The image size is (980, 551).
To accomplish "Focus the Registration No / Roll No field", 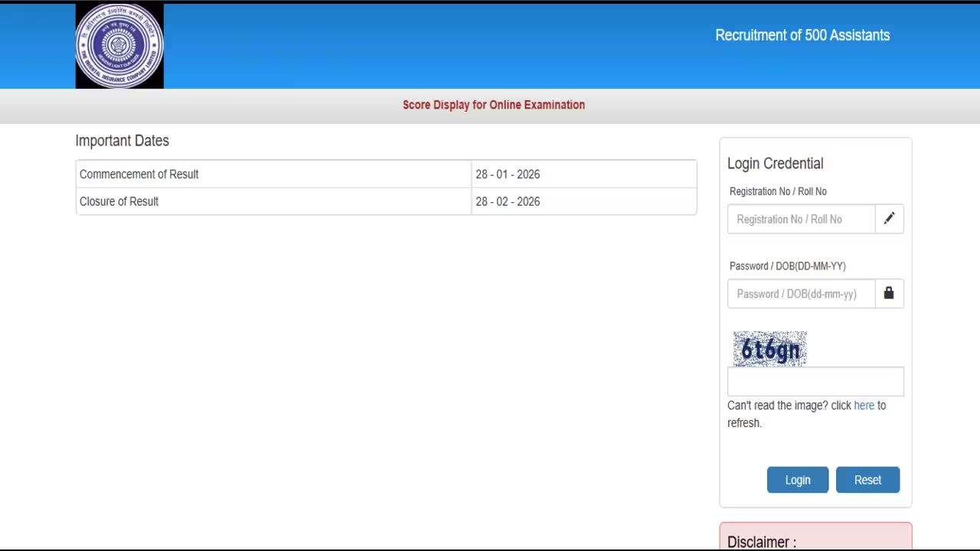I will pos(801,219).
